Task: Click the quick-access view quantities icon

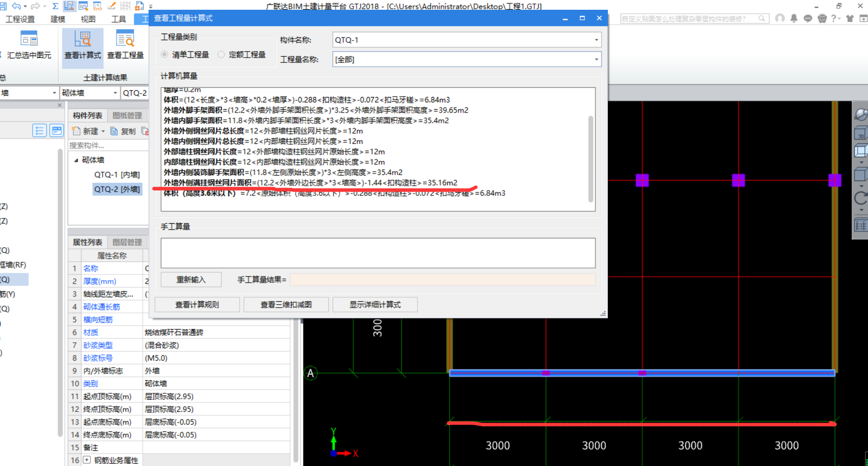Action: pos(83,6)
